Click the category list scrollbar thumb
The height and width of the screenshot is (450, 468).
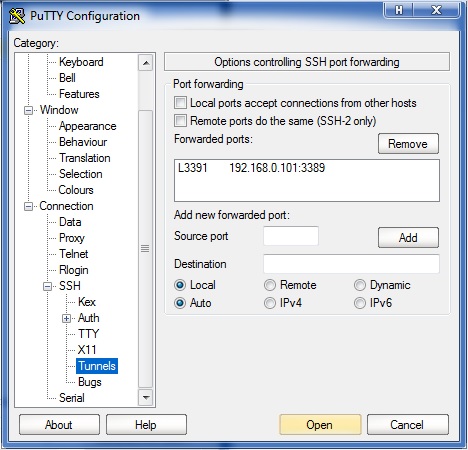pos(146,248)
